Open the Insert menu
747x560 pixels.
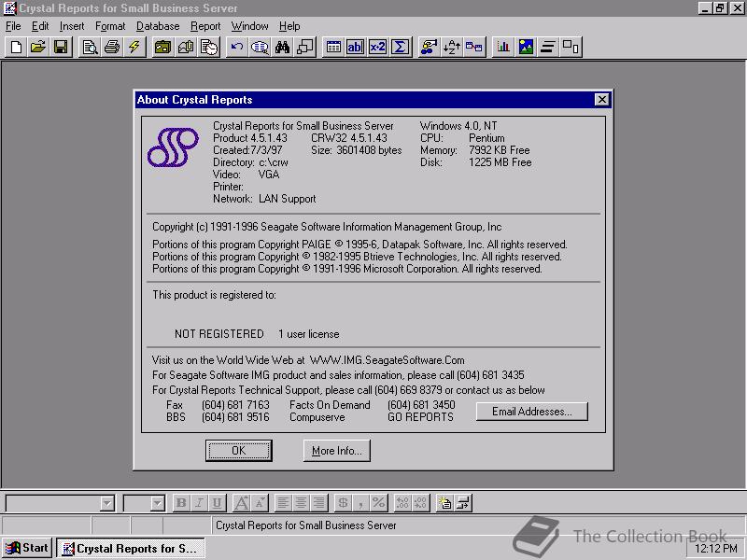pos(72,26)
